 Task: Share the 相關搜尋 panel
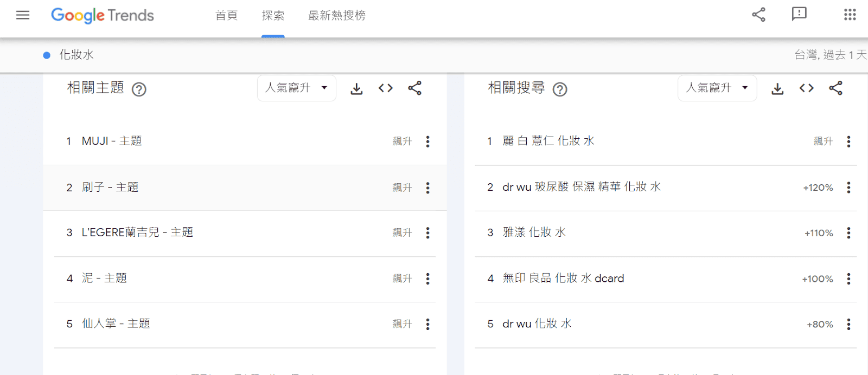pos(836,88)
